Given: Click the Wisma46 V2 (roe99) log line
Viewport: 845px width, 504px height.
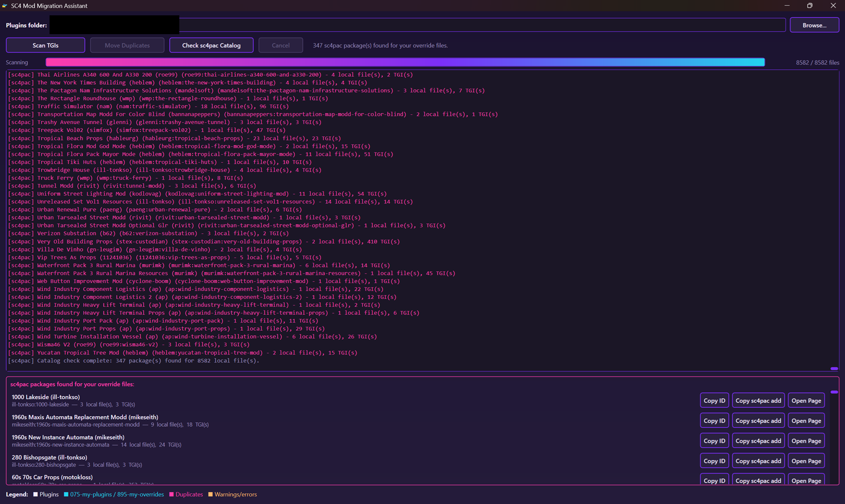Looking at the screenshot, I should [x=129, y=345].
